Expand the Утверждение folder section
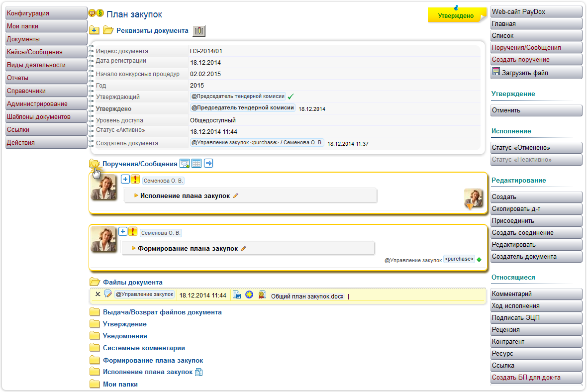This screenshot has width=587, height=392. (124, 324)
